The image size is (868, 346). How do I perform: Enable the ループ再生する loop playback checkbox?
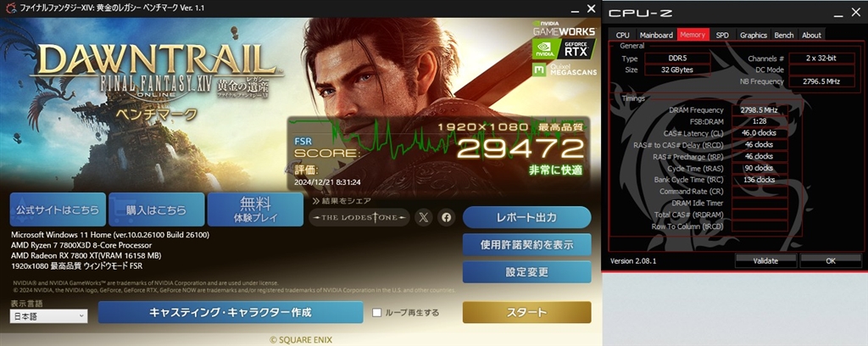[x=377, y=313]
